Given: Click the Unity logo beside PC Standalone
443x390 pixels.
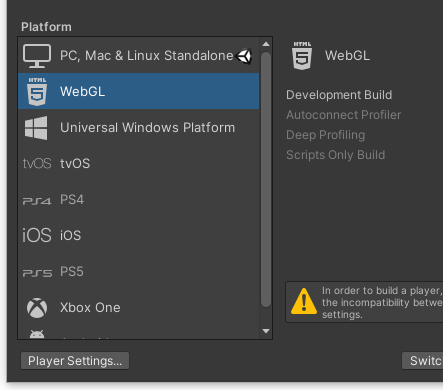Looking at the screenshot, I should click(244, 56).
